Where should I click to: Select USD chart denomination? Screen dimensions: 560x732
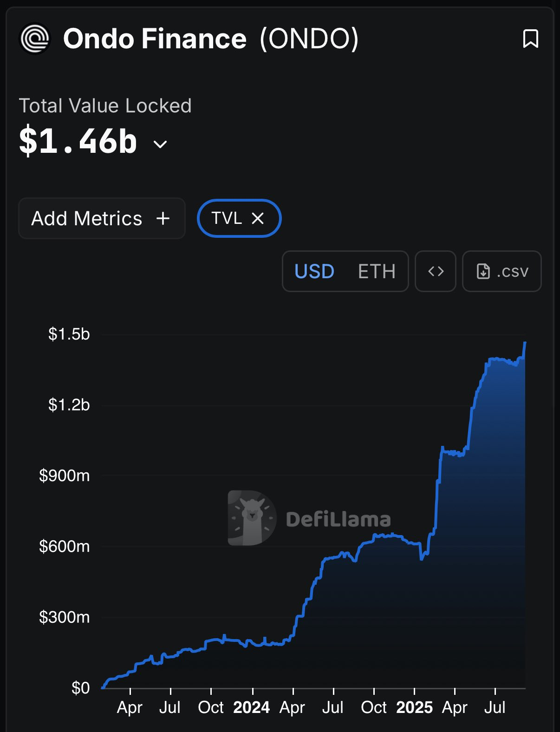314,271
